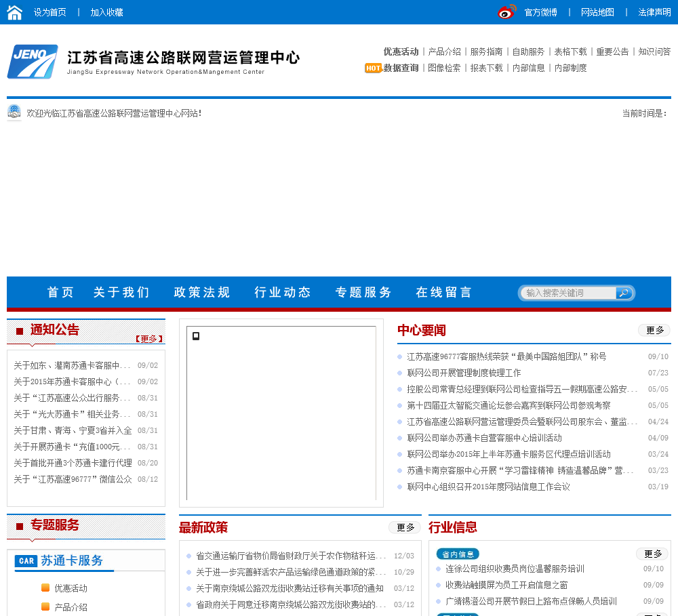Select the 省内信息 tab

458,554
